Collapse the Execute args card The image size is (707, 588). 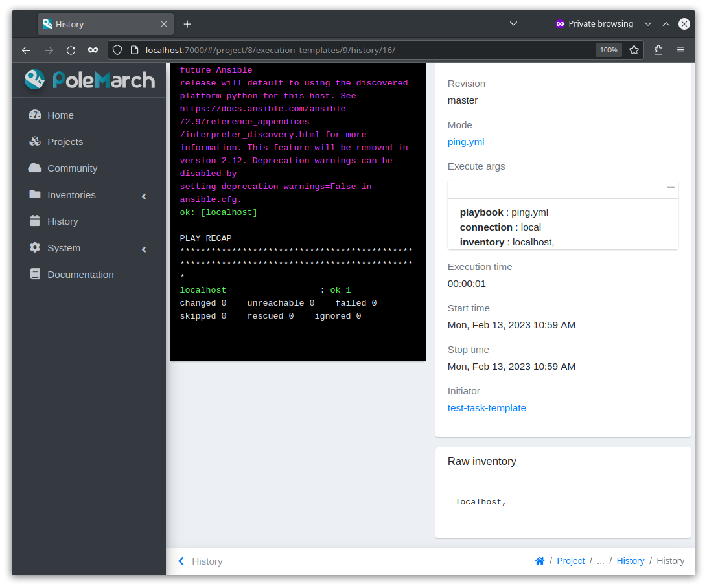[671, 187]
